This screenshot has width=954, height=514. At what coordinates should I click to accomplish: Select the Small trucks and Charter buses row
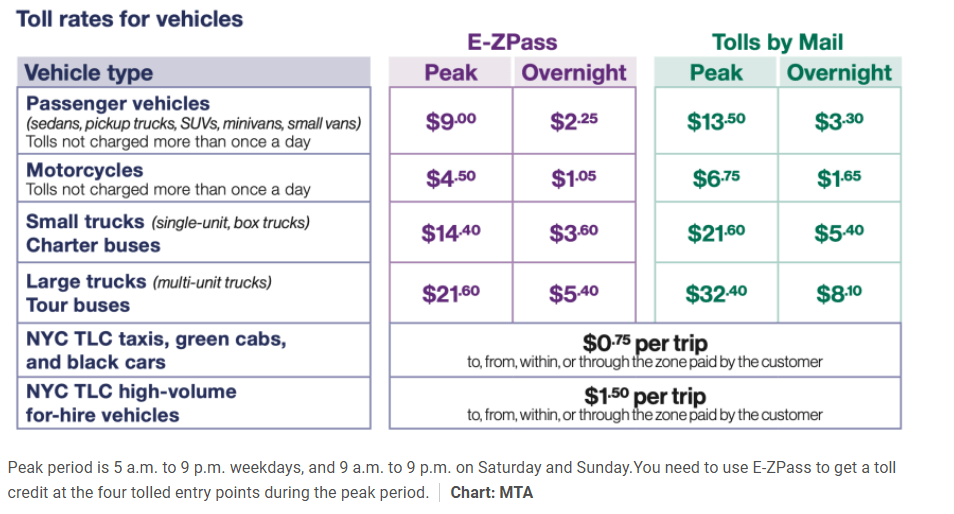click(168, 233)
